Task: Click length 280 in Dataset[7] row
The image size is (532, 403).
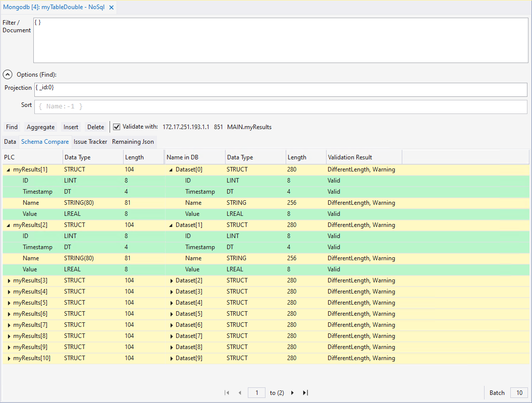Action: click(x=292, y=336)
